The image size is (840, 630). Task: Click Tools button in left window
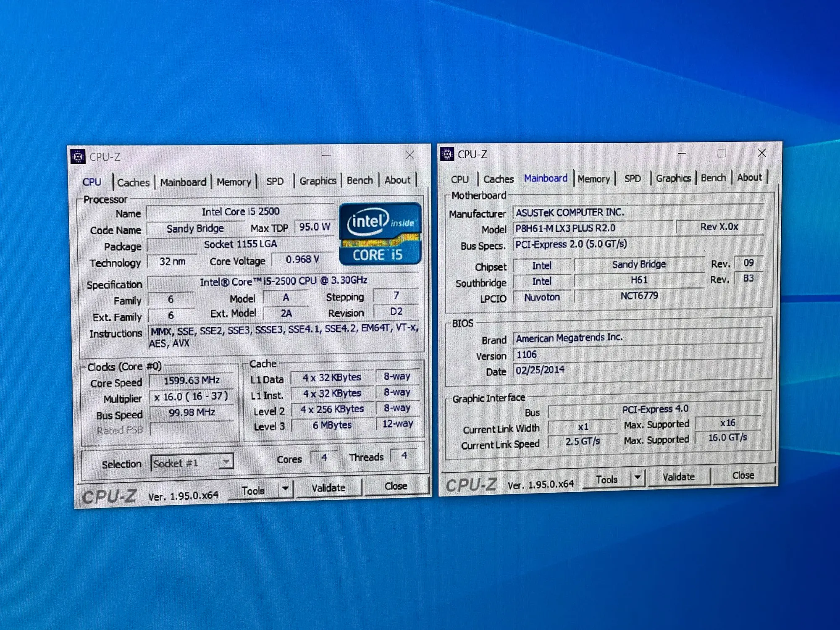[253, 491]
